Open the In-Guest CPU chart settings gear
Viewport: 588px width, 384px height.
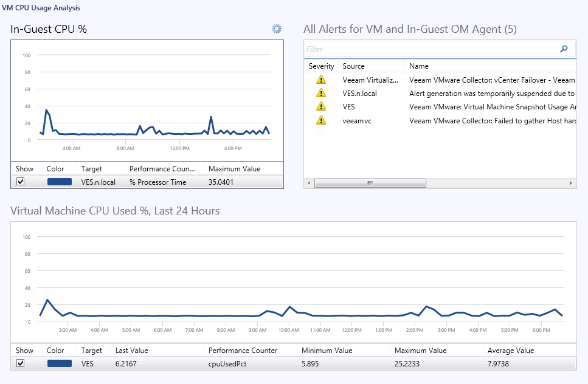277,29
